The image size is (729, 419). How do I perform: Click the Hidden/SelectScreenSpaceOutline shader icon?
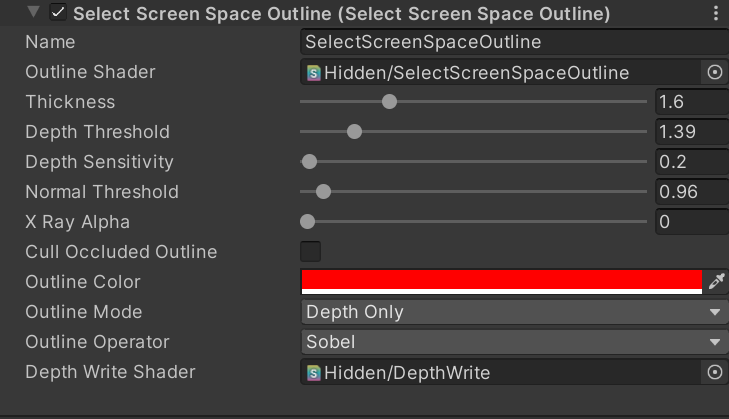coord(314,72)
